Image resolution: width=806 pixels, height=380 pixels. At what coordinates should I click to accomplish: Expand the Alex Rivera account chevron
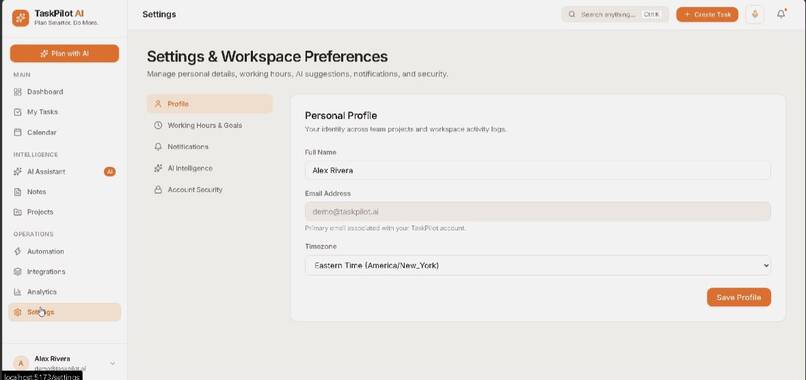click(113, 364)
